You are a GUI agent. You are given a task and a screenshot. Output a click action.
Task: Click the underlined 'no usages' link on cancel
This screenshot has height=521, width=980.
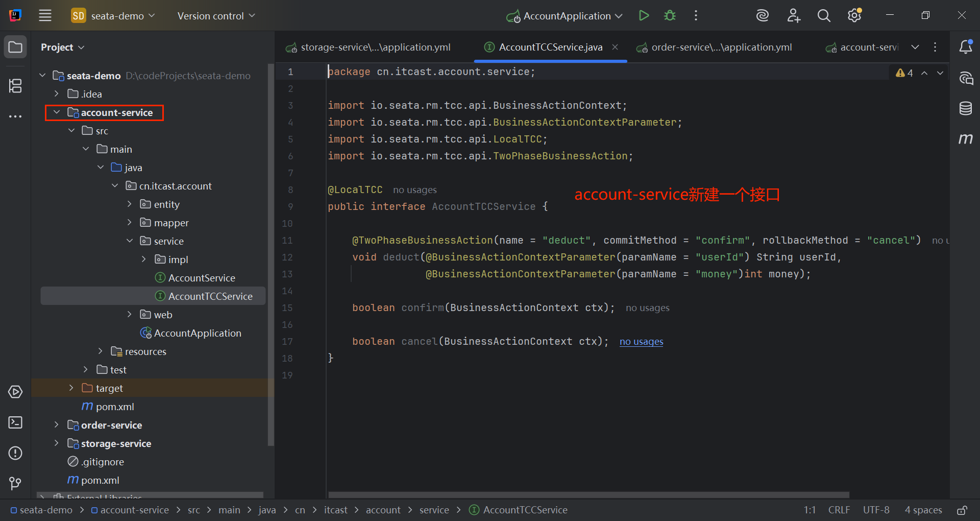641,342
